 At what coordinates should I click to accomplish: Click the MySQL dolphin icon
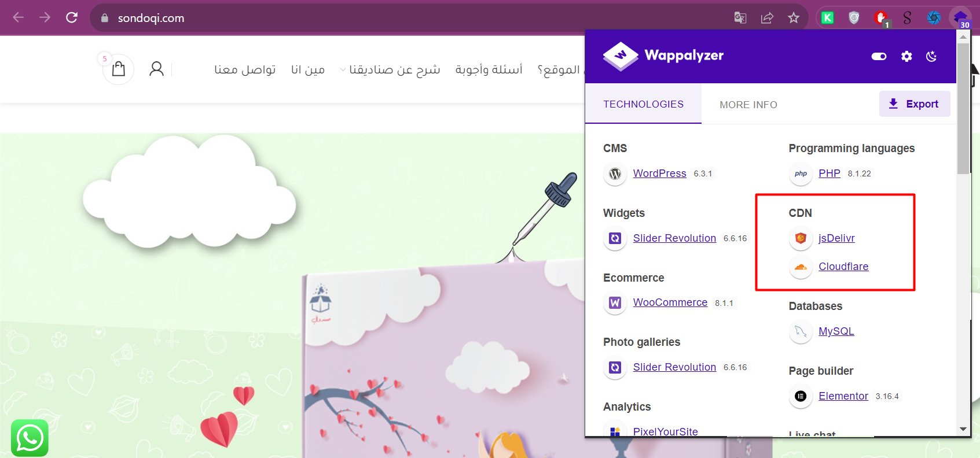(801, 331)
